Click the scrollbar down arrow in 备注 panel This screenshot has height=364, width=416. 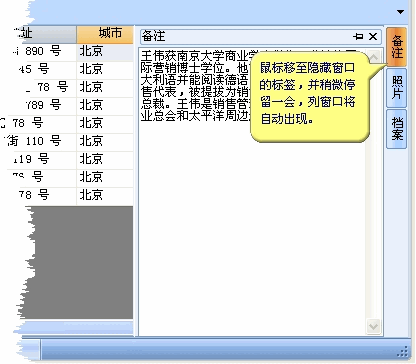coord(373,326)
